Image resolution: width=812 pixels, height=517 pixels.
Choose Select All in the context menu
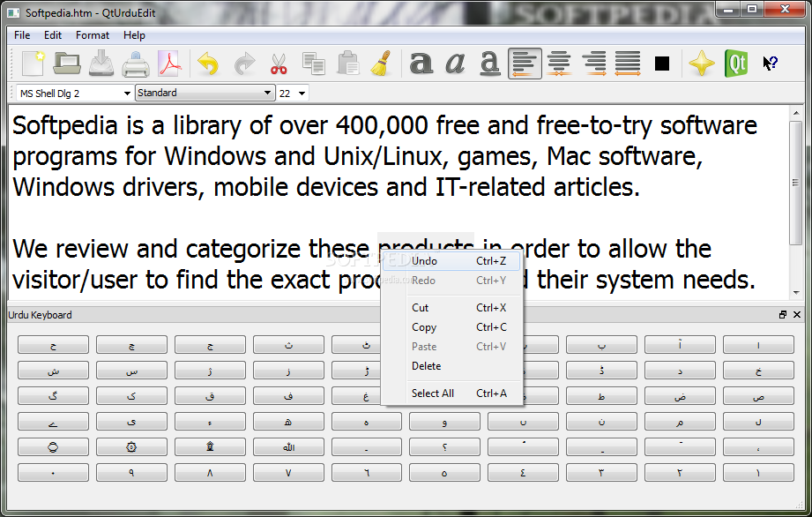point(451,393)
